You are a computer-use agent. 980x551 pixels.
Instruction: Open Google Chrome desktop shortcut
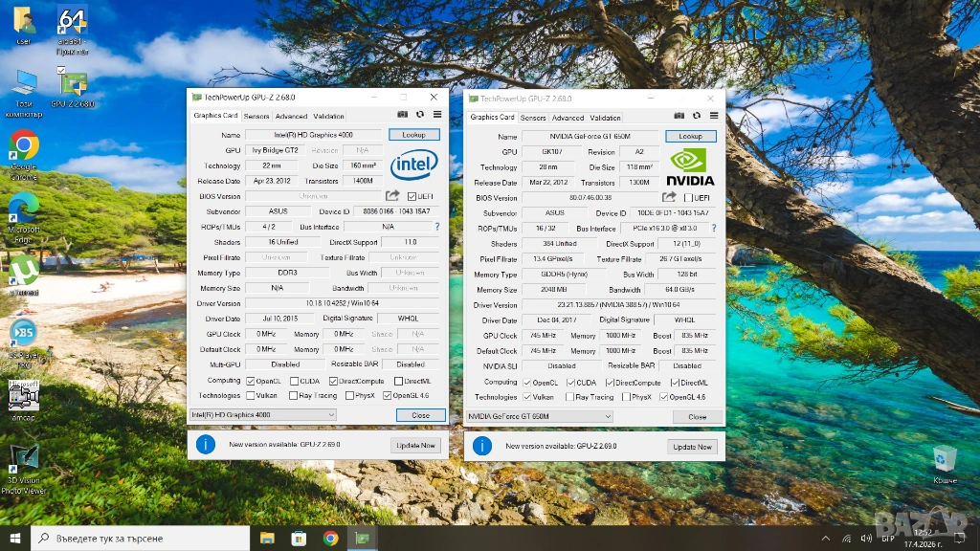click(x=24, y=146)
